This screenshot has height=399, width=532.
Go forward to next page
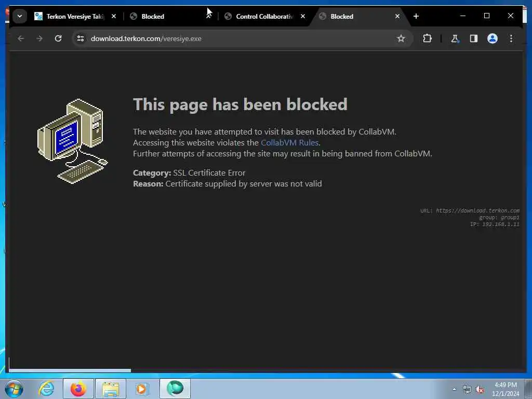coord(39,38)
